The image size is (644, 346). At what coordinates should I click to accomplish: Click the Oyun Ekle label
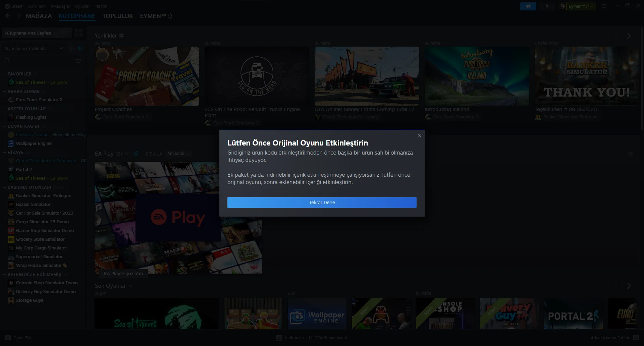point(23,338)
